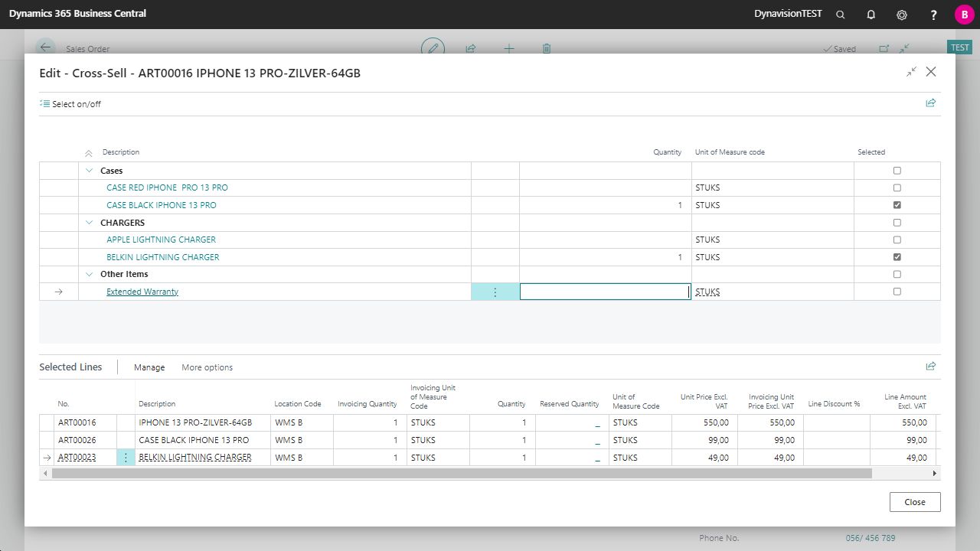Open the search icon in top bar
Image resolution: width=980 pixels, height=551 pixels.
tap(841, 15)
